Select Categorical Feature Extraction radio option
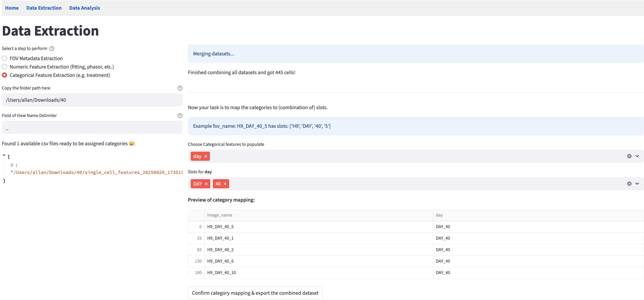 click(5, 75)
